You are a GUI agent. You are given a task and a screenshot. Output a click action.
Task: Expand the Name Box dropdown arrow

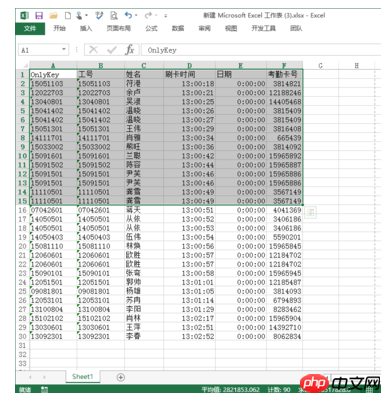pyautogui.click(x=64, y=50)
